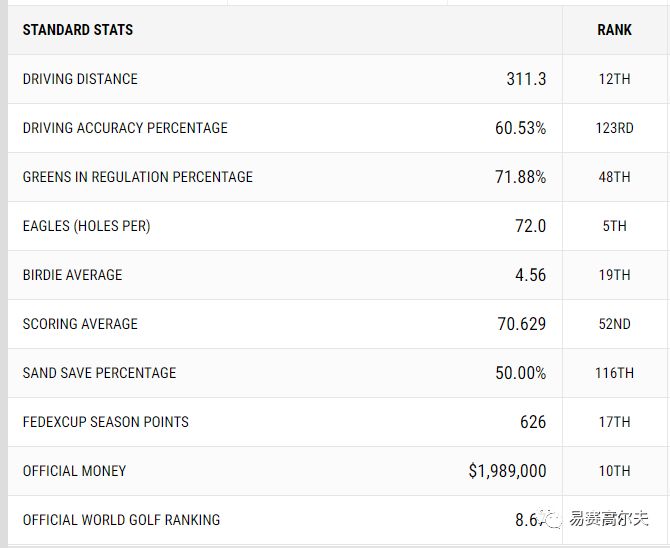The image size is (670, 548).
Task: Click the STANDARD STATS column header
Action: click(78, 30)
